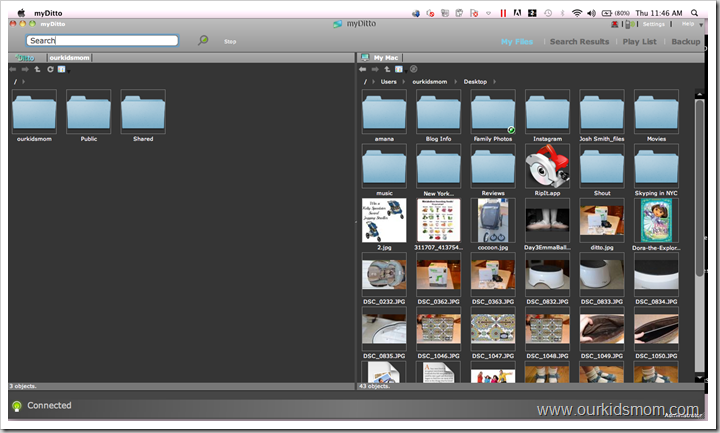The height and width of the screenshot is (433, 720).
Task: Click Desktop in the breadcrumb path
Action: click(x=474, y=81)
